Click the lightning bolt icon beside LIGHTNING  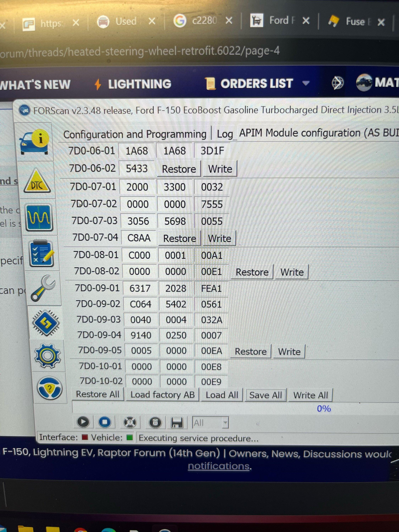[98, 84]
